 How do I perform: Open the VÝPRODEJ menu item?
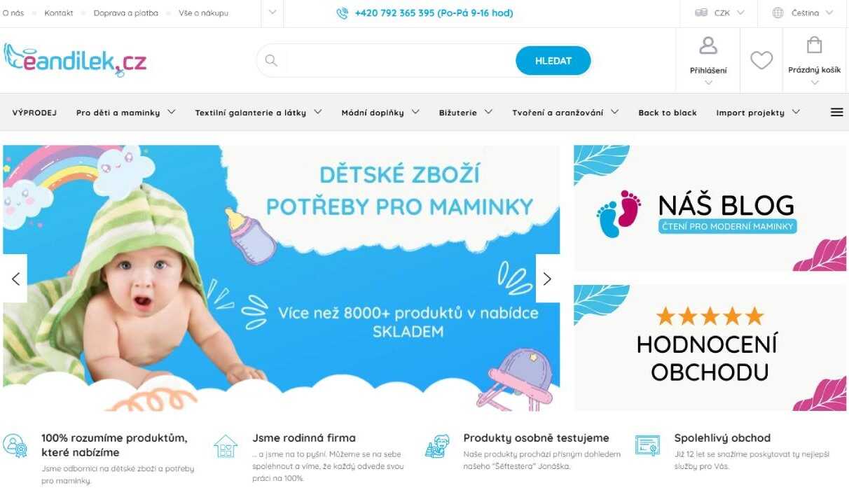pos(34,112)
